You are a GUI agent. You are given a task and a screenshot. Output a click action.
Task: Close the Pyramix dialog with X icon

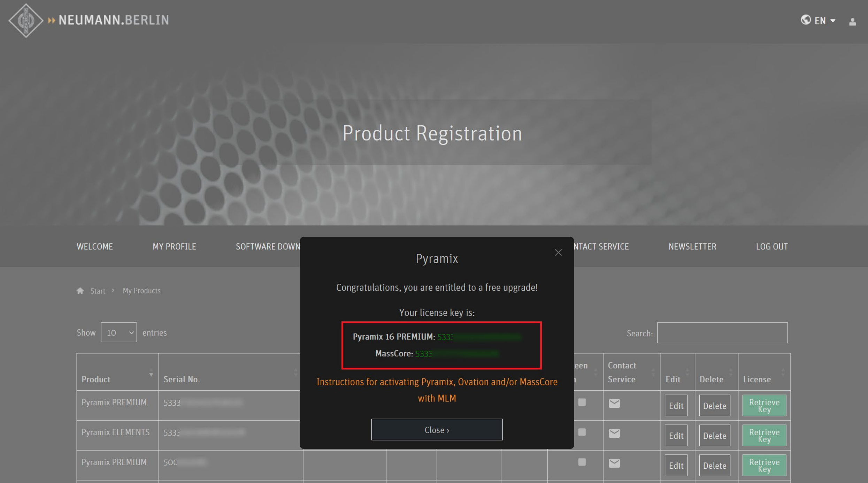click(558, 252)
